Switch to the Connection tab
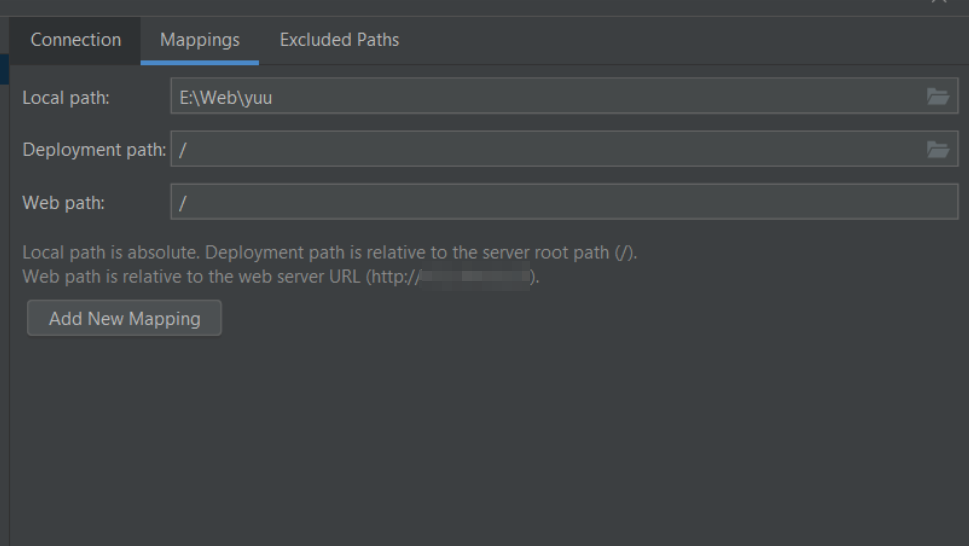The width and height of the screenshot is (969, 546). point(76,40)
